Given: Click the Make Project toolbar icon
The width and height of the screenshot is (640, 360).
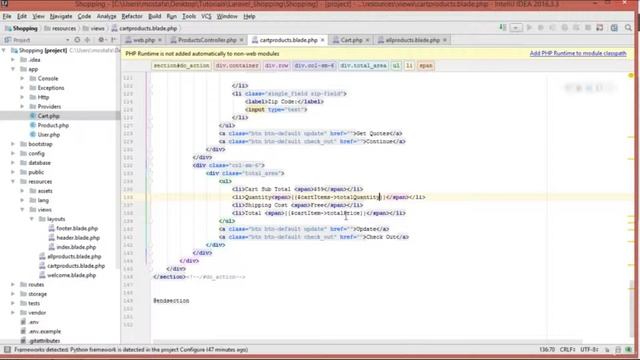Looking at the screenshot, I should [503, 28].
